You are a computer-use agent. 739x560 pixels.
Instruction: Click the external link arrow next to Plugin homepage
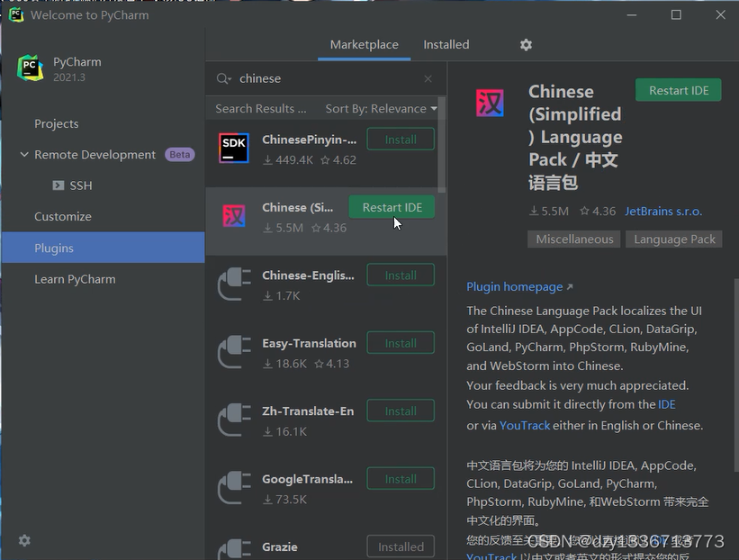point(570,286)
